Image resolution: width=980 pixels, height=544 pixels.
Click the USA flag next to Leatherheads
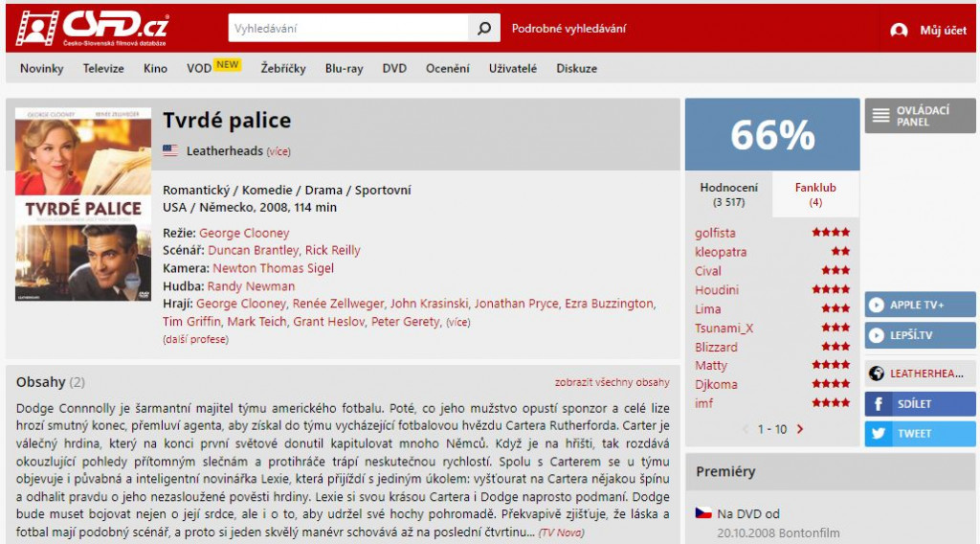click(x=170, y=150)
